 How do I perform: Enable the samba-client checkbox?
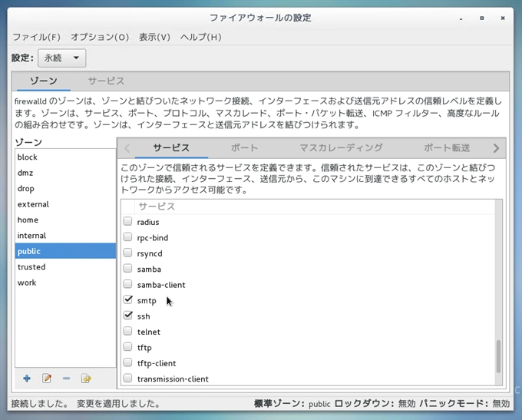(128, 284)
